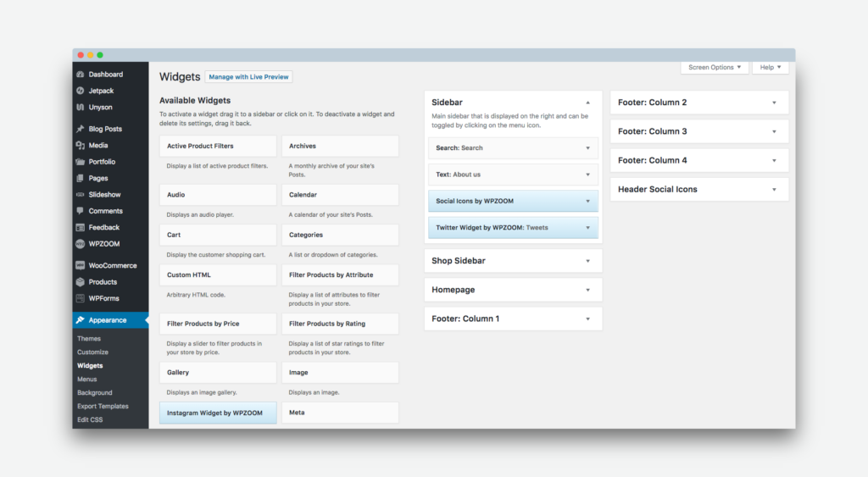Expand the Homepage widget area
Image resolution: width=868 pixels, height=477 pixels.
click(513, 290)
